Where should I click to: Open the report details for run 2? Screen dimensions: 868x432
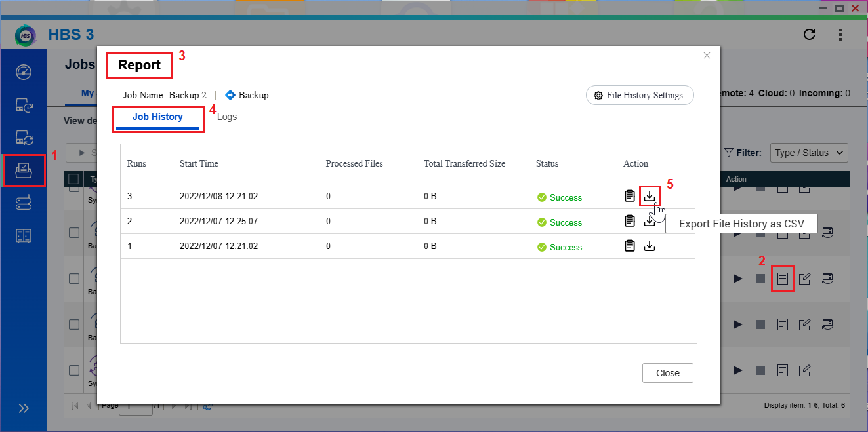[630, 221]
